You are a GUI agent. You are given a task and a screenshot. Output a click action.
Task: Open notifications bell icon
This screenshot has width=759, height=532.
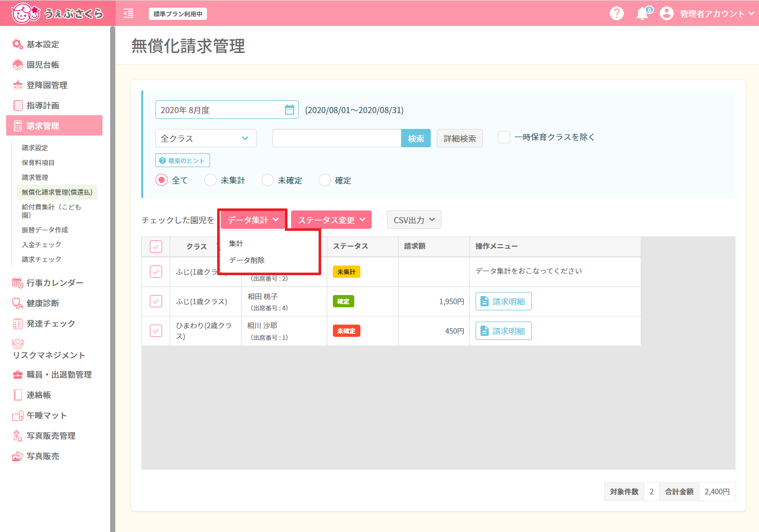click(x=643, y=14)
